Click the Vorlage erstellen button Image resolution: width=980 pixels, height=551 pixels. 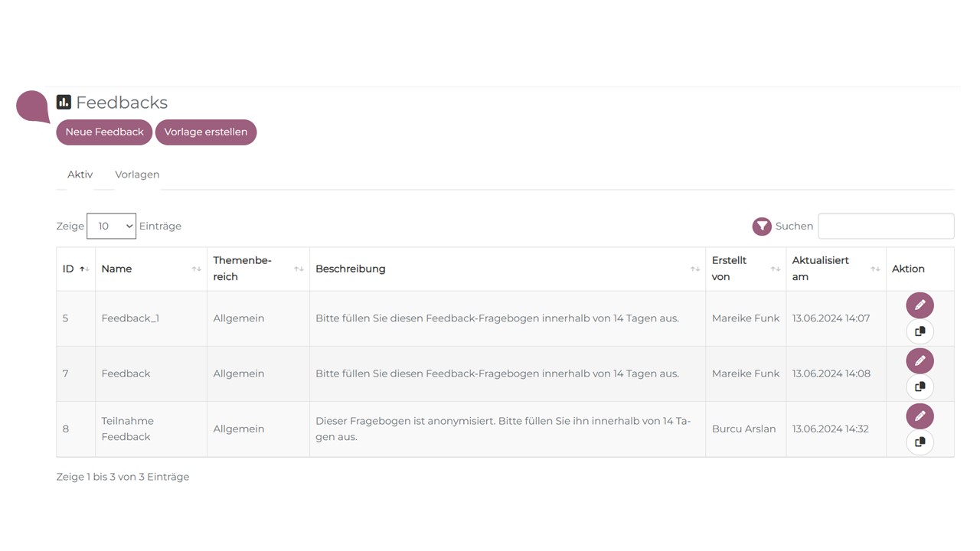pos(205,132)
